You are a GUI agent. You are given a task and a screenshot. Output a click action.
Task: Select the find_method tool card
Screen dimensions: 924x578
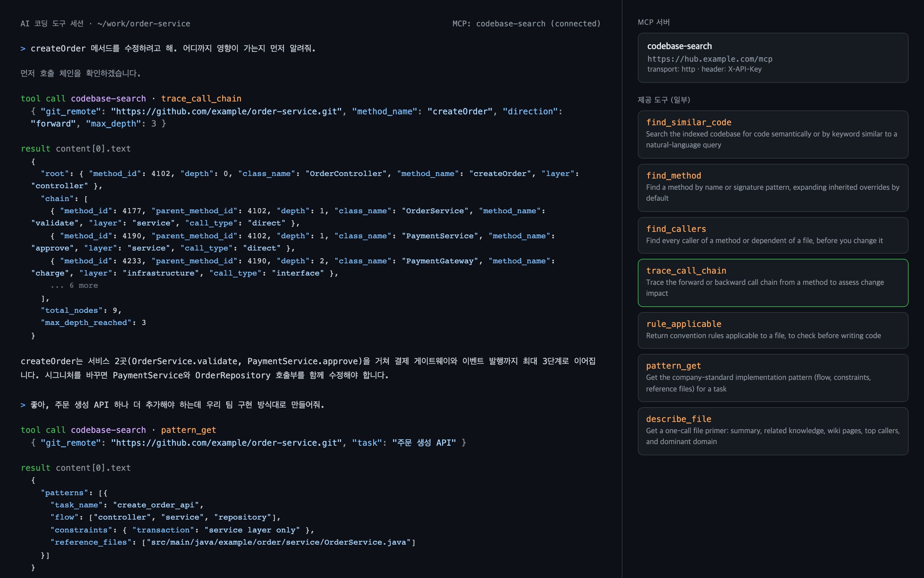click(773, 188)
